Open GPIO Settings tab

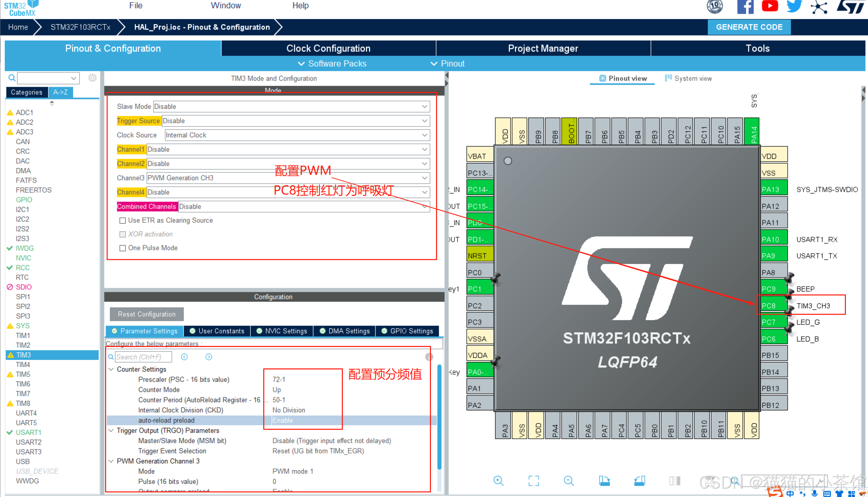point(407,331)
